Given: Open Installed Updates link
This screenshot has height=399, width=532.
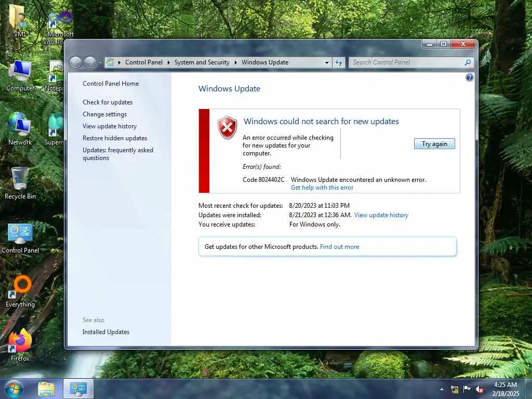Looking at the screenshot, I should (x=106, y=332).
